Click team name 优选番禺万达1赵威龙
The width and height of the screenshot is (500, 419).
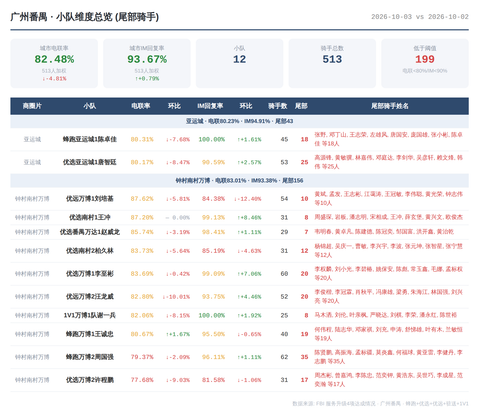pos(89,232)
